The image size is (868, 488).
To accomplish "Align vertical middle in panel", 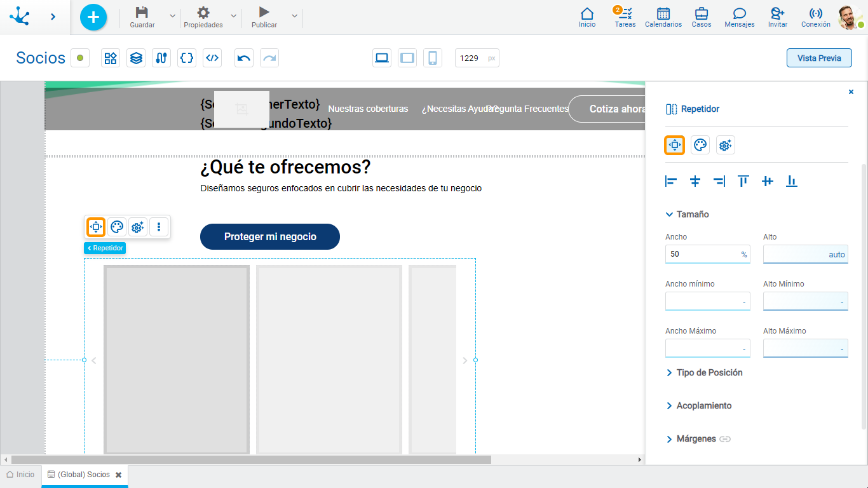I will pos(768,181).
